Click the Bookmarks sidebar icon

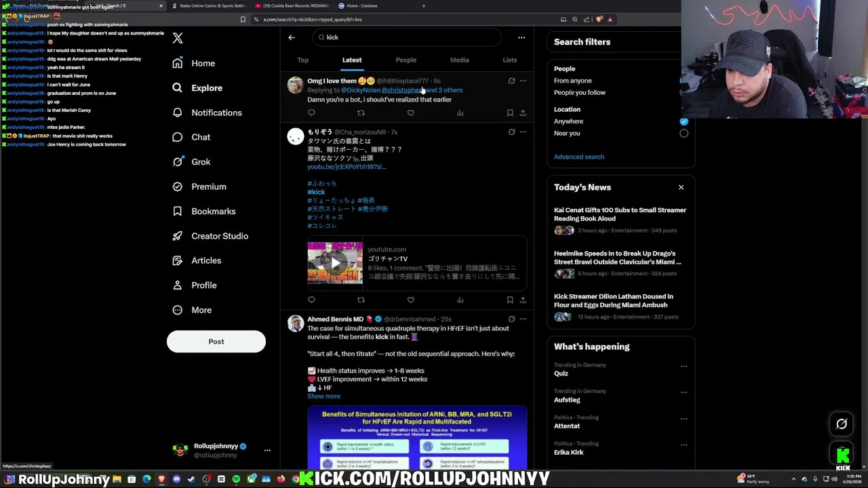178,211
